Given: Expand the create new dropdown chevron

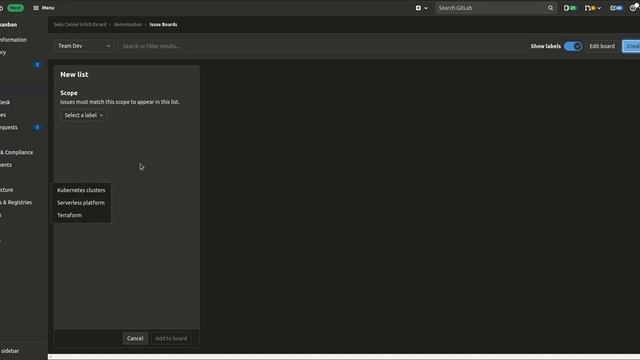Looking at the screenshot, I should [426, 8].
